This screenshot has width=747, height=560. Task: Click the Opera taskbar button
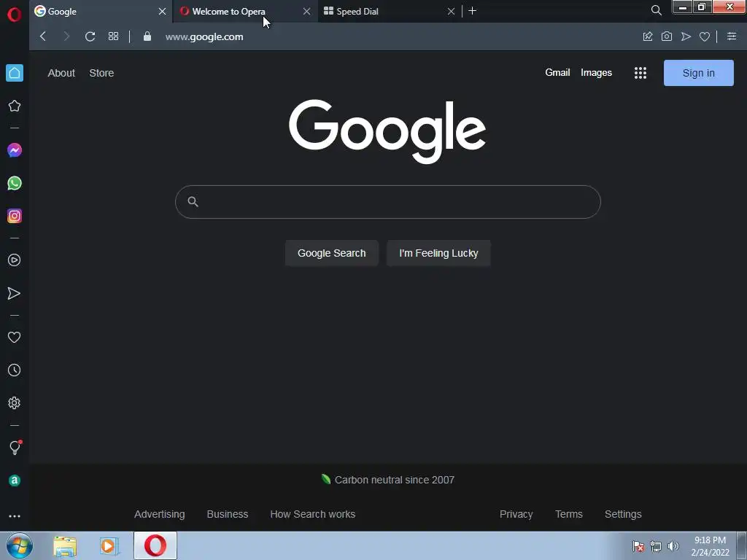(155, 545)
